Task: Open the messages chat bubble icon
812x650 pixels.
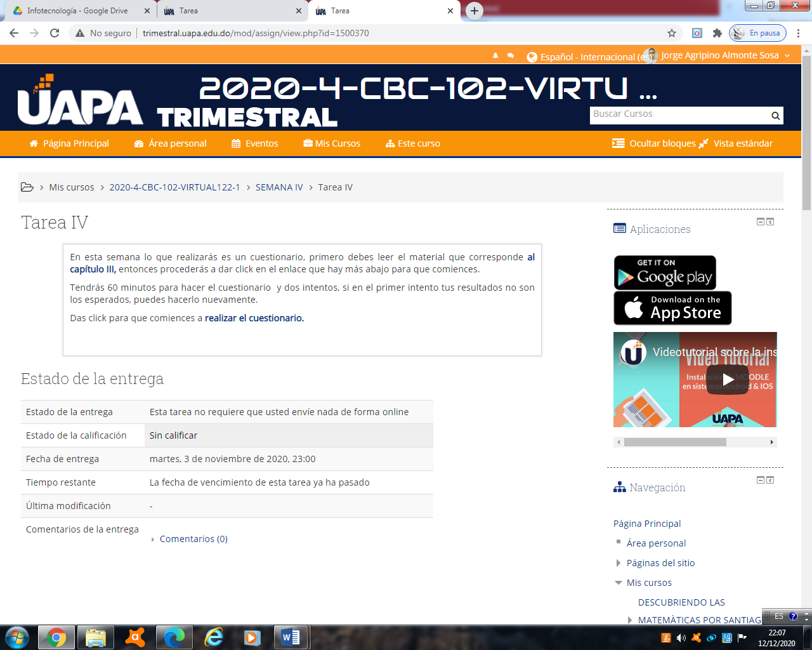Action: (511, 56)
